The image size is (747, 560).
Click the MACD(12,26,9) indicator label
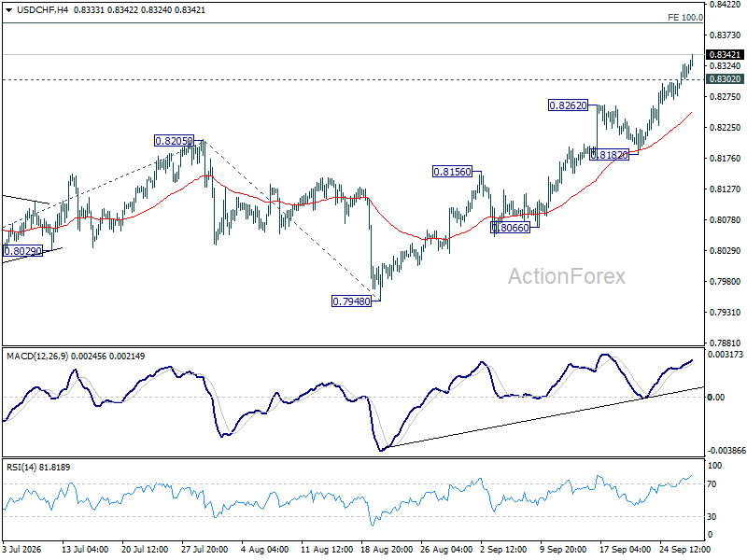coord(37,357)
